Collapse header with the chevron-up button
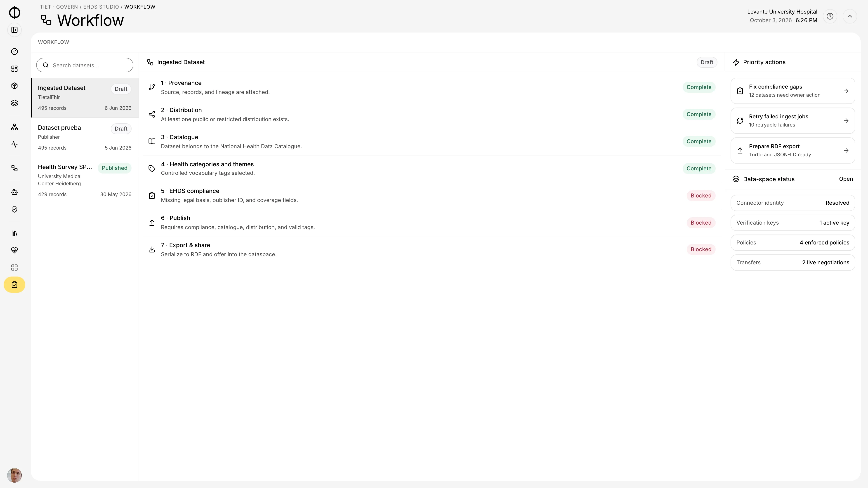 (850, 16)
